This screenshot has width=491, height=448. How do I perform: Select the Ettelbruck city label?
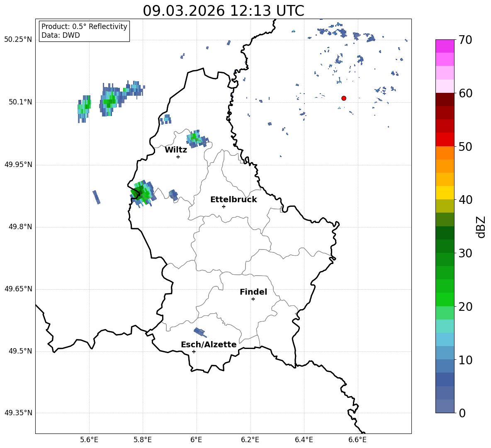[233, 200]
